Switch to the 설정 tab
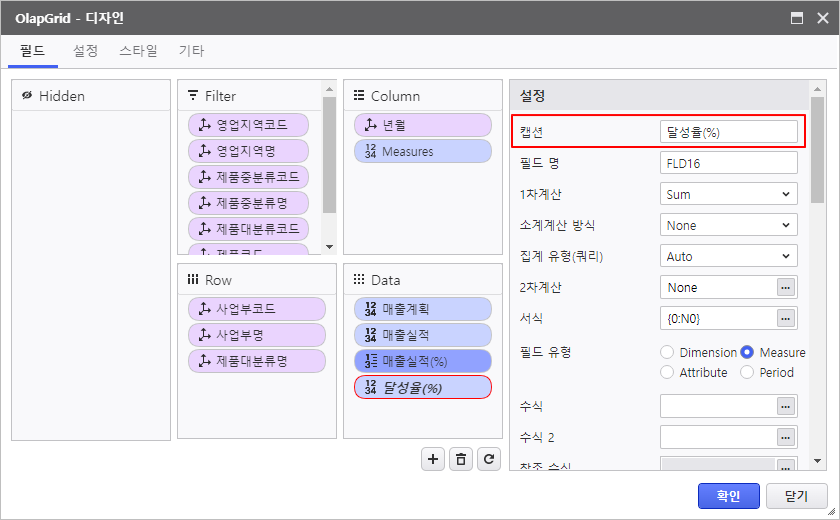The width and height of the screenshot is (840, 520). (x=85, y=50)
